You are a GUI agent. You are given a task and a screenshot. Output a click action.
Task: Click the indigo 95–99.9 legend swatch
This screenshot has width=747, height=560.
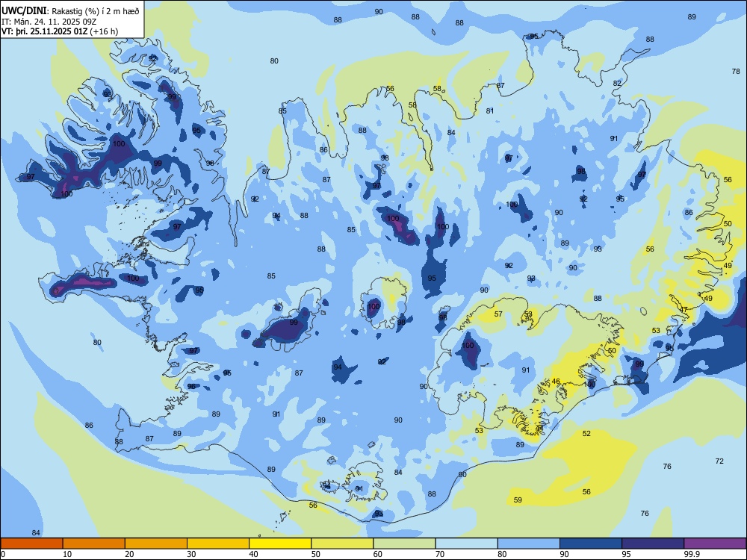pos(653,544)
